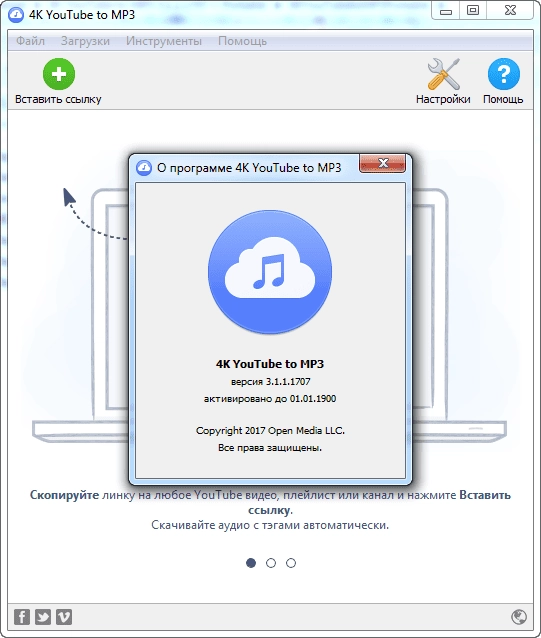541x638 pixels.
Task: Minimize the 4K YouTube to MP3 window
Action: [x=446, y=11]
